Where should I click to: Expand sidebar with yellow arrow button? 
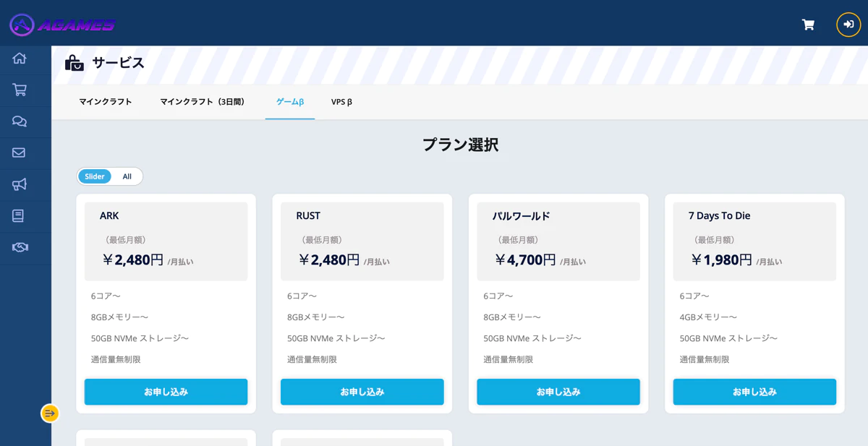coord(50,413)
